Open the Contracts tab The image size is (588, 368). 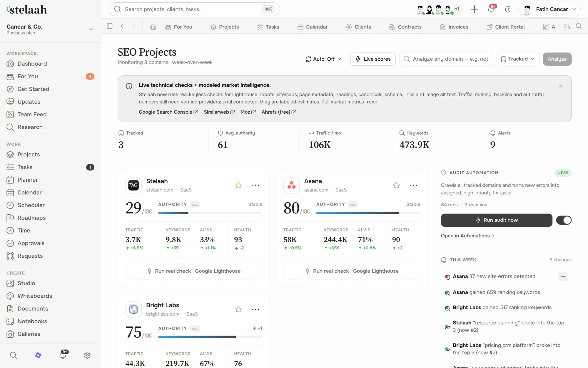[405, 27]
